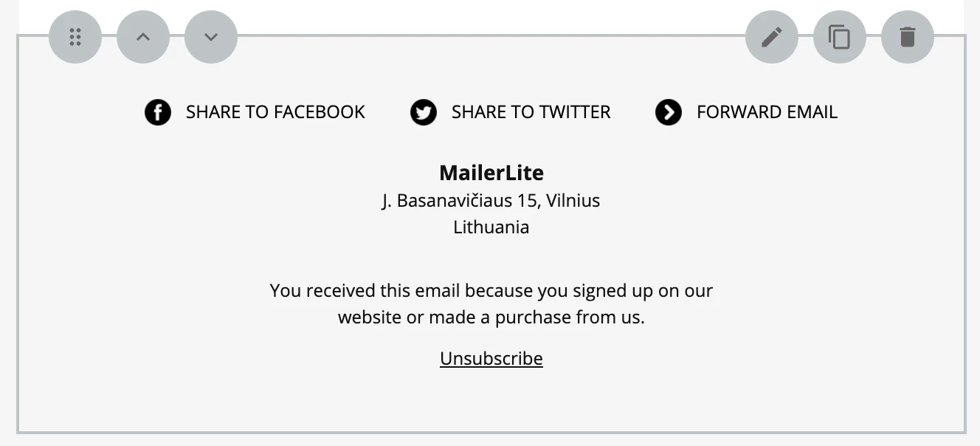Open the SHARE TO FACEBOOK text link

275,112
